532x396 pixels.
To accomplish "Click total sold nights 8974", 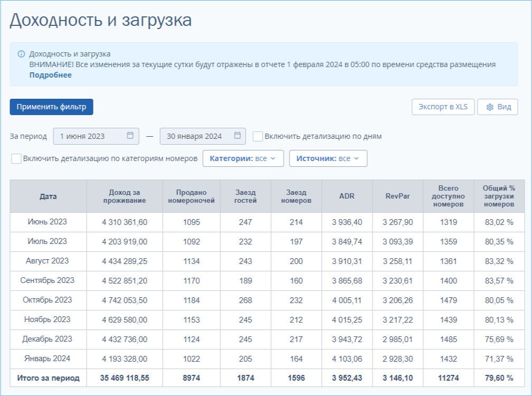I will pyautogui.click(x=191, y=378).
